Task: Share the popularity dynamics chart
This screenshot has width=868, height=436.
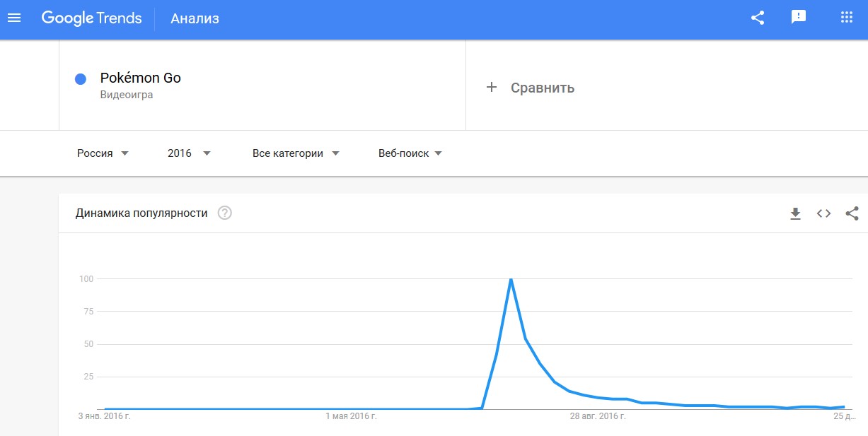Action: pos(852,213)
